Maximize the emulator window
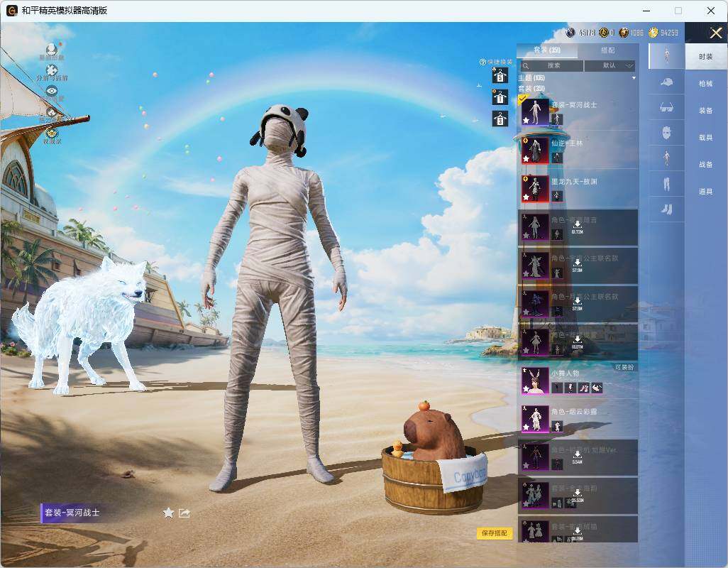728x568 pixels. (678, 11)
